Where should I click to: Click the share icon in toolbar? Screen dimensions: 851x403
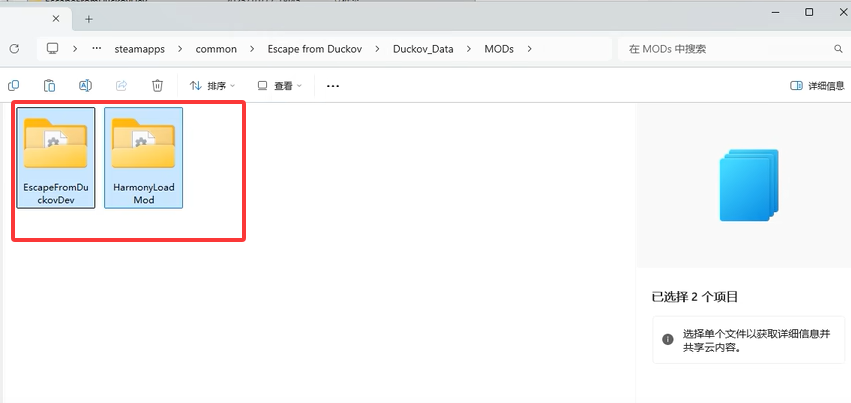(122, 86)
